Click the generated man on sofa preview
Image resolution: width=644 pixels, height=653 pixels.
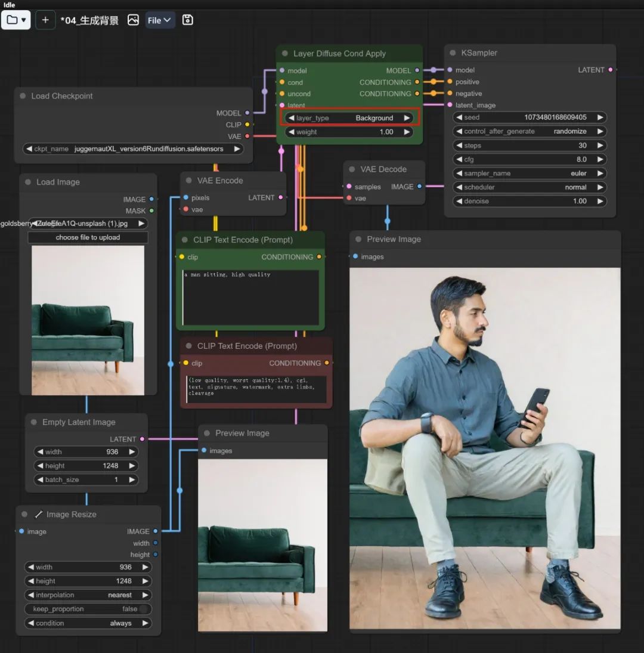[485, 448]
